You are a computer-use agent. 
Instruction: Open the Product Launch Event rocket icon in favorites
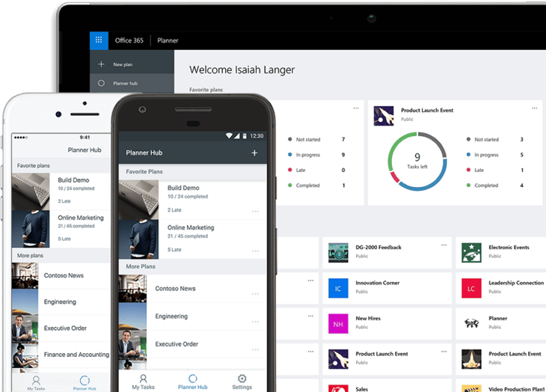[384, 116]
